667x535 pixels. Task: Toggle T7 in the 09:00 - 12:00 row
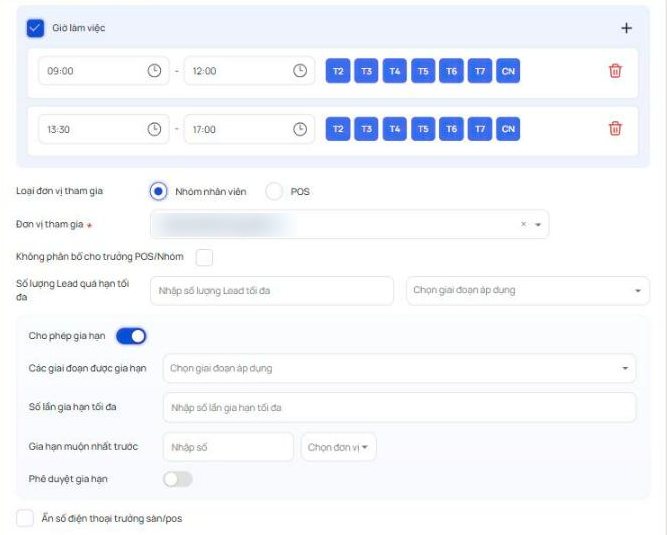480,71
